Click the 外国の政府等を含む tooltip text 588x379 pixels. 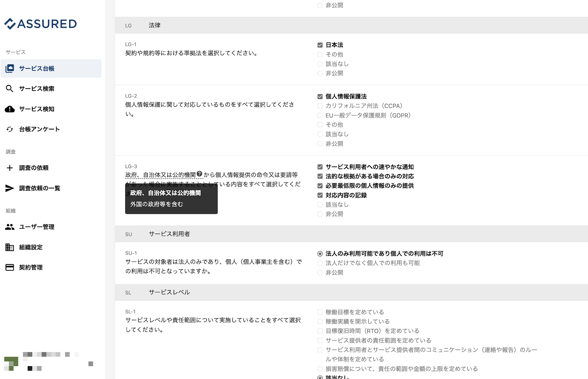[x=157, y=204]
